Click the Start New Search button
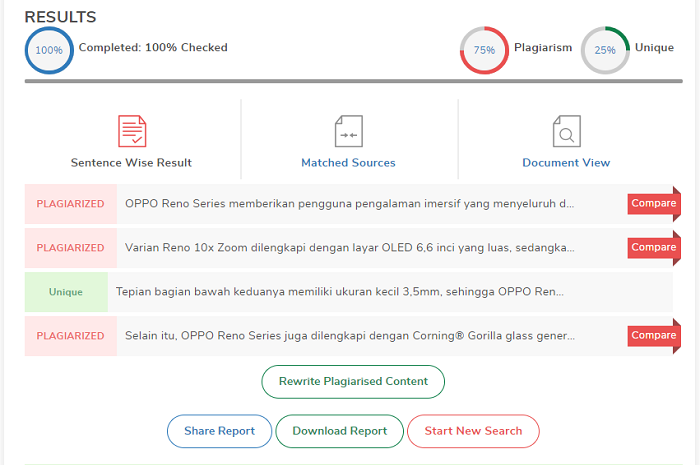Image resolution: width=700 pixels, height=465 pixels. tap(473, 431)
